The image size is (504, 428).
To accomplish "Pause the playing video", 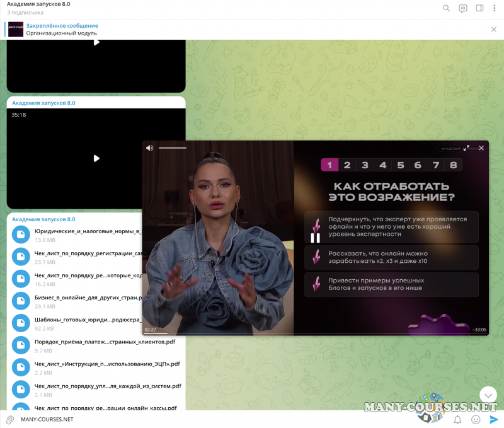I will [x=315, y=238].
